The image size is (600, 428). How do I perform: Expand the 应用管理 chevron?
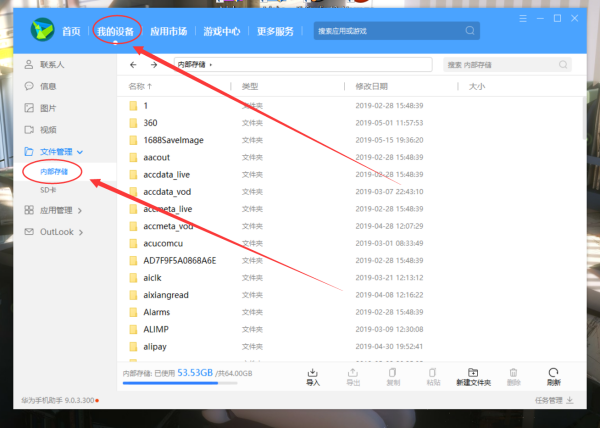point(80,211)
